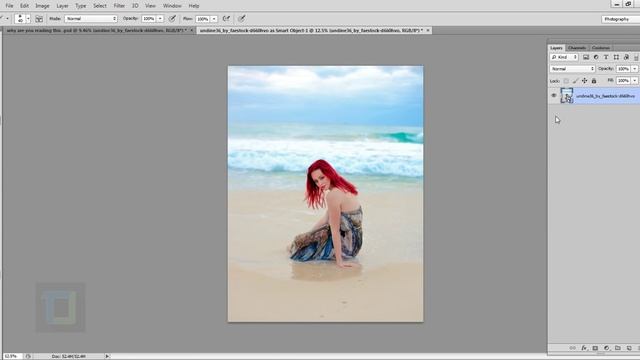
Task: Click the Flow percentage field
Action: [x=203, y=19]
